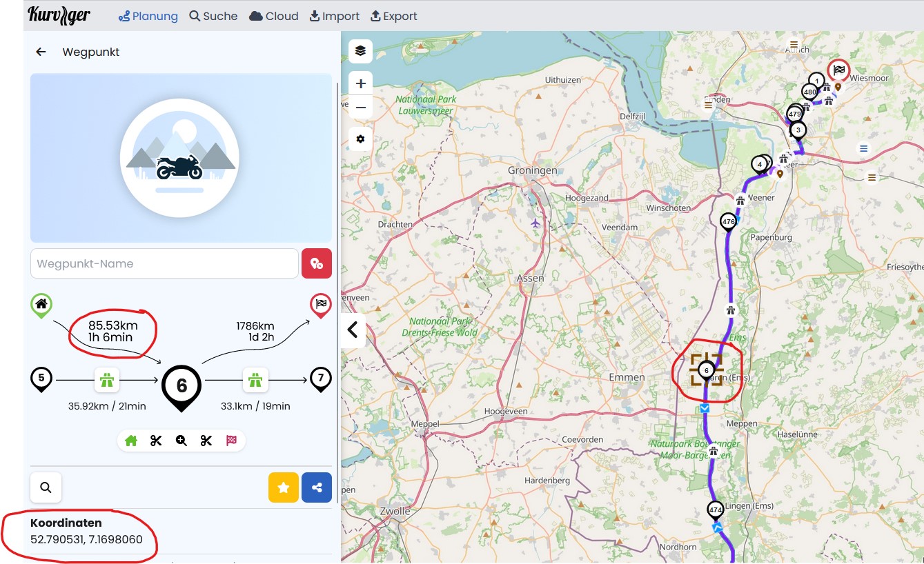
Task: Set waypoint 6 as start with green house
Action: (131, 441)
